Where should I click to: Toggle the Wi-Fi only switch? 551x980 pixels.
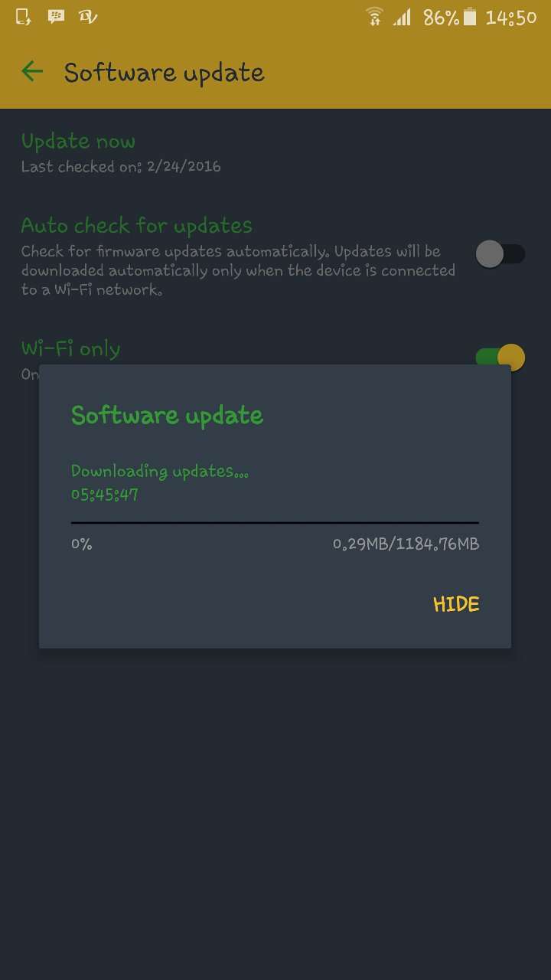point(500,357)
